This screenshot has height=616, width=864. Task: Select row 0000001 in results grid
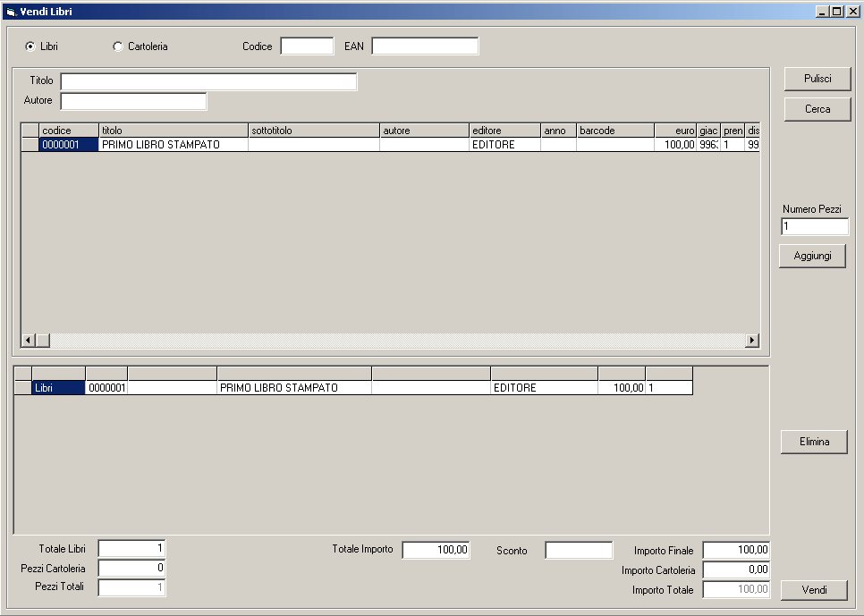click(68, 145)
